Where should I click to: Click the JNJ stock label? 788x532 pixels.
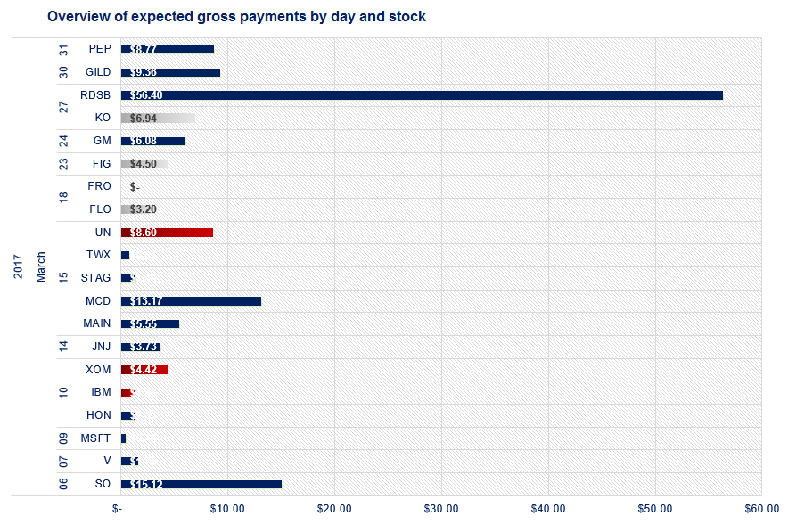click(101, 347)
